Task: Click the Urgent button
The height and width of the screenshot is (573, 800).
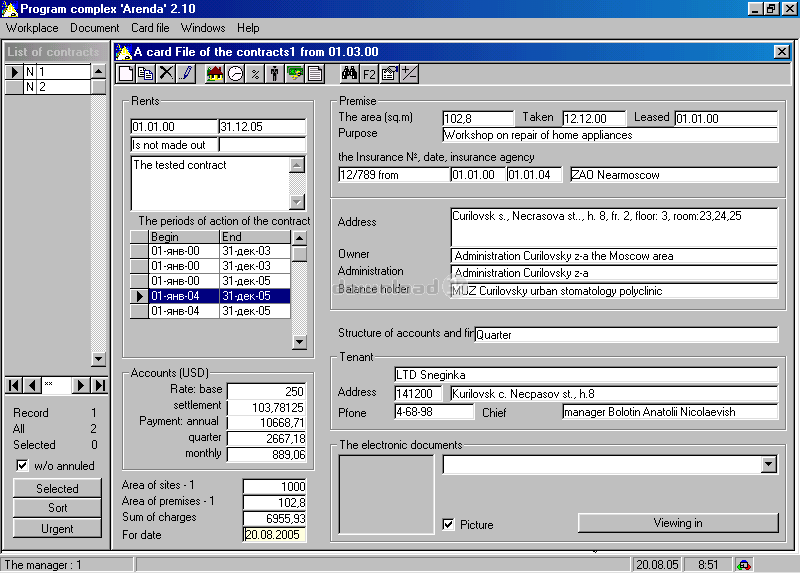Action: (57, 529)
